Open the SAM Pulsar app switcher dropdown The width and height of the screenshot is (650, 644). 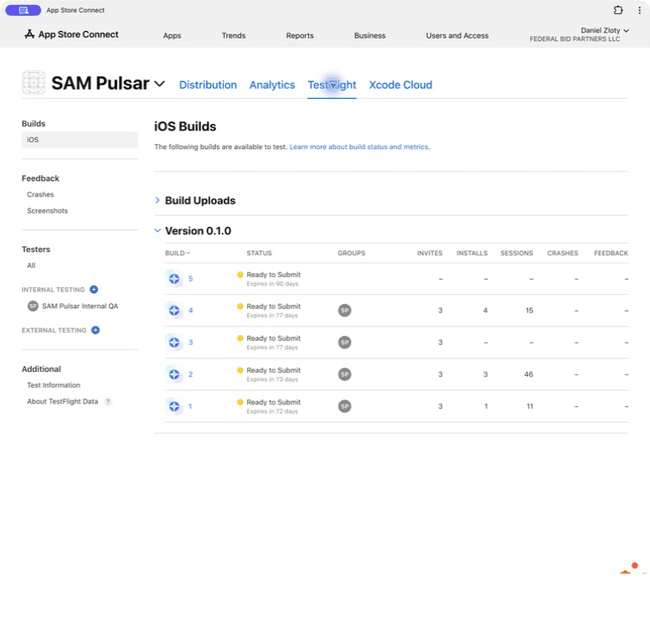[160, 84]
